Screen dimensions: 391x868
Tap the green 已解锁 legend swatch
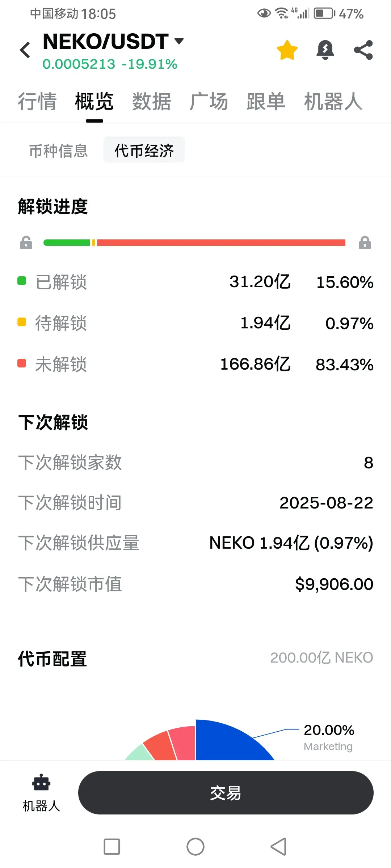point(22,281)
